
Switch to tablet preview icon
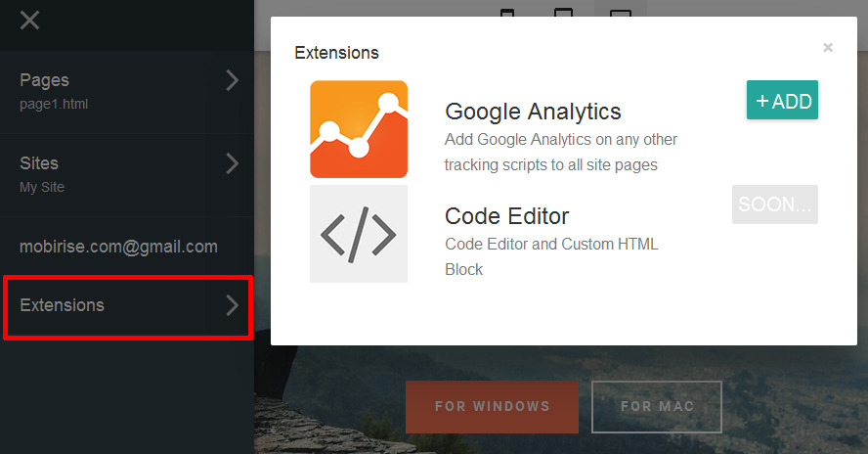tap(564, 12)
